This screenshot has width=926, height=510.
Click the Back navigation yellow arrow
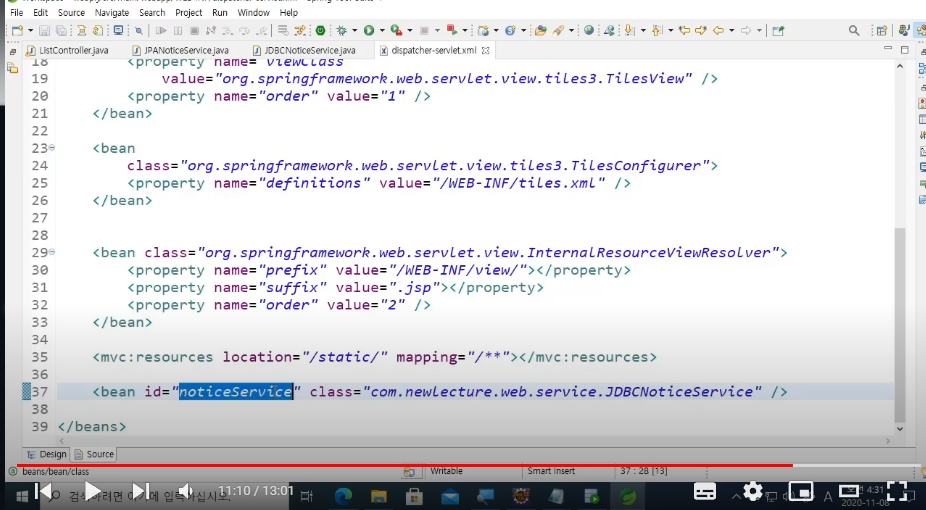[718, 30]
